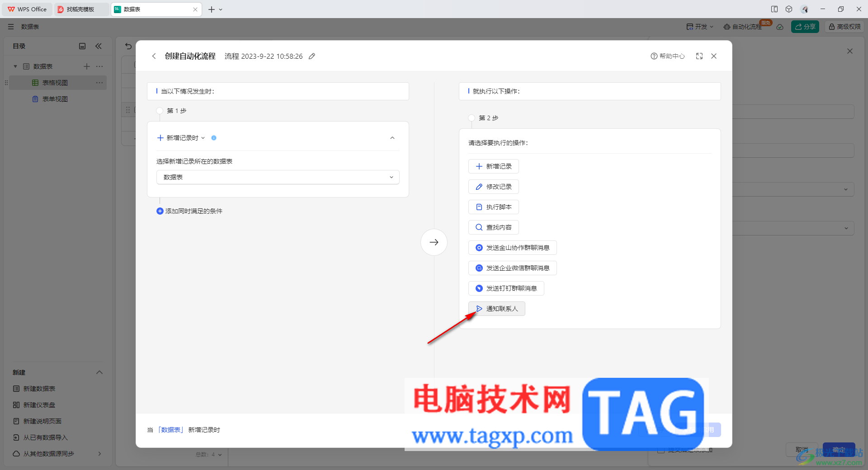Choose the 查找内容 action
Image resolution: width=868 pixels, height=470 pixels.
pyautogui.click(x=494, y=227)
